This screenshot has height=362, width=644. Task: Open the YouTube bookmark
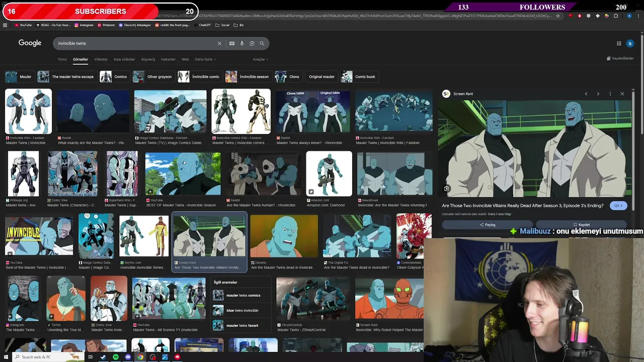(x=23, y=25)
